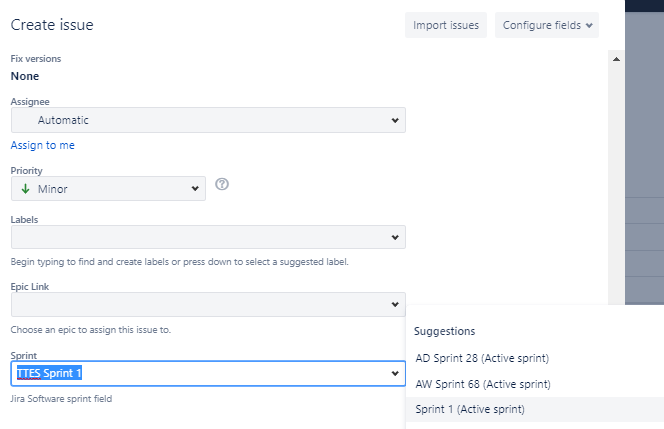Open the Configure fields dropdown
The width and height of the screenshot is (664, 429).
click(x=546, y=25)
